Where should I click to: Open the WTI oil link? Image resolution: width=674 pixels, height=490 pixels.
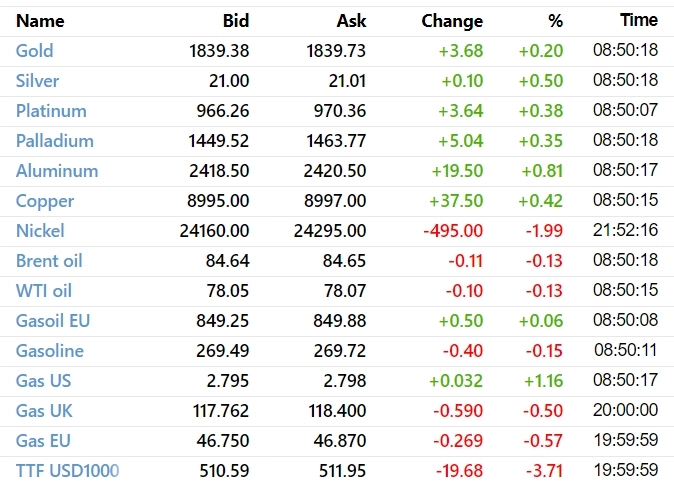tap(44, 291)
